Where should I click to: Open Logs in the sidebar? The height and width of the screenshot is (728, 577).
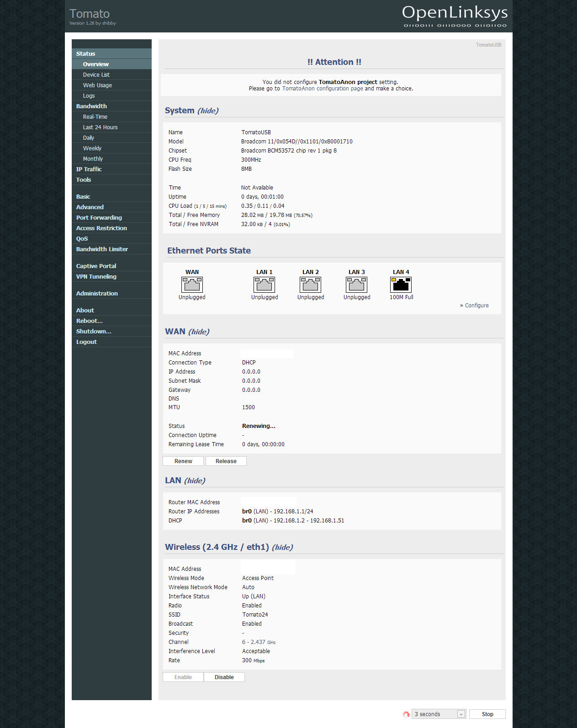click(x=111, y=95)
